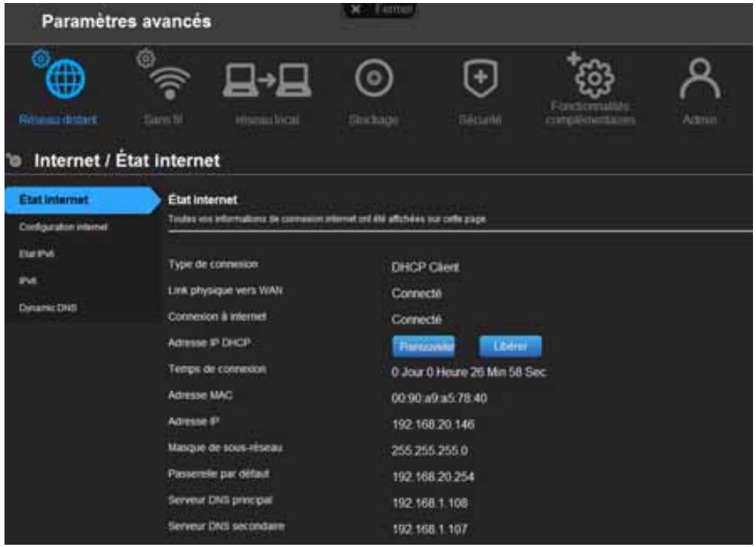
Task: Open the Admin user icon
Action: (x=699, y=79)
